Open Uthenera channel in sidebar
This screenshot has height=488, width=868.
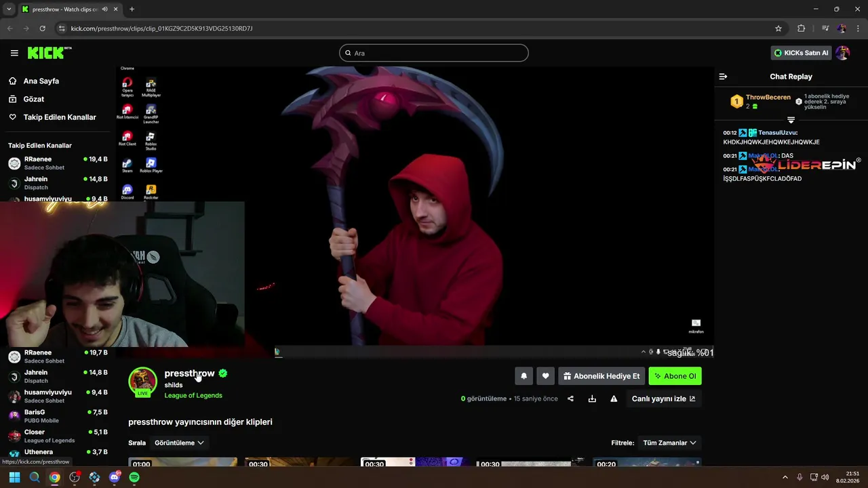[x=58, y=453]
